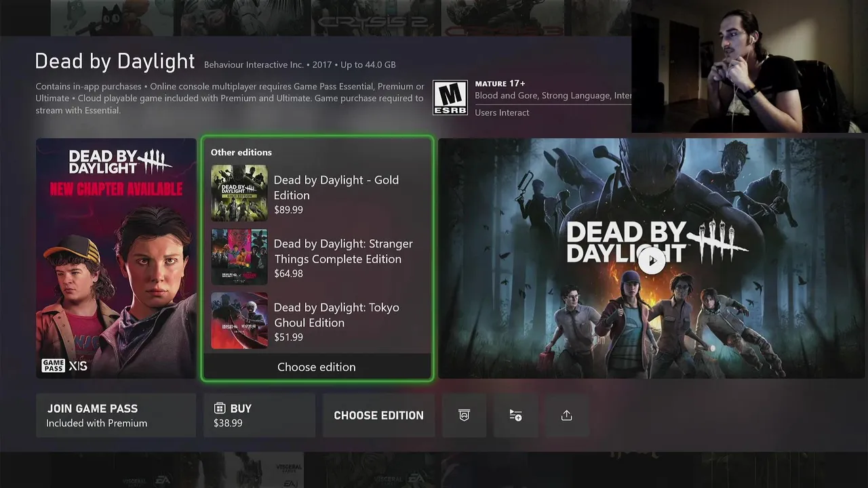Click the Dead by Daylight title heading
This screenshot has width=868, height=488.
tap(115, 62)
